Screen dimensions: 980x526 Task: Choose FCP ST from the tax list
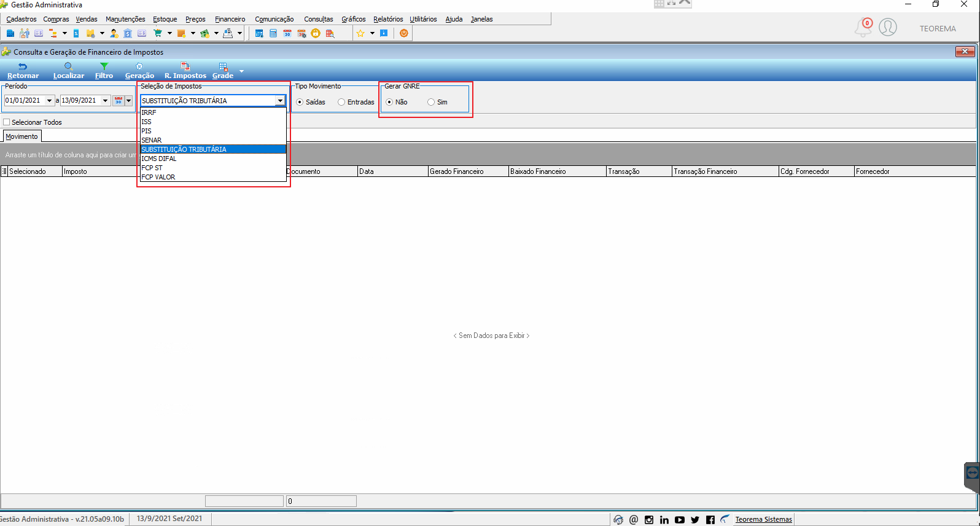point(213,168)
